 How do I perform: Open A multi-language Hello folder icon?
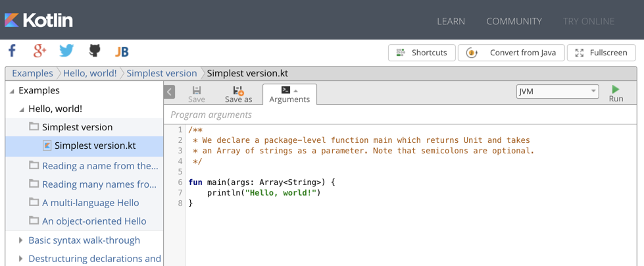point(34,202)
